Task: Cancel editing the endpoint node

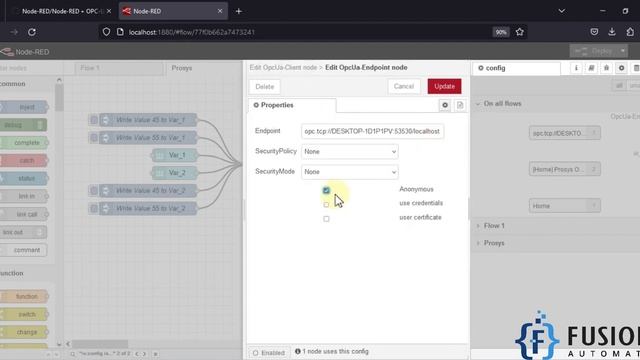Action: coord(404,86)
